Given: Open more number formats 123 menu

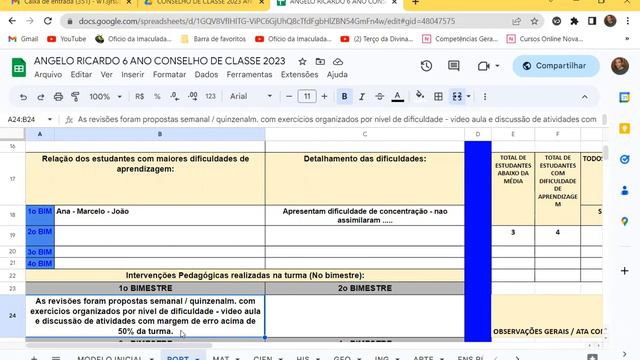Looking at the screenshot, I should [210, 97].
